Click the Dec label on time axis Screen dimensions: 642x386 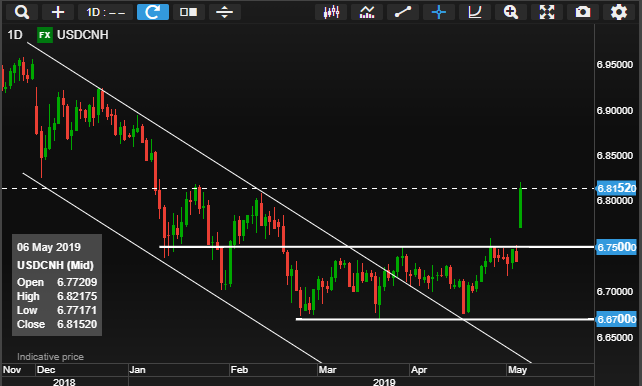tap(46, 370)
